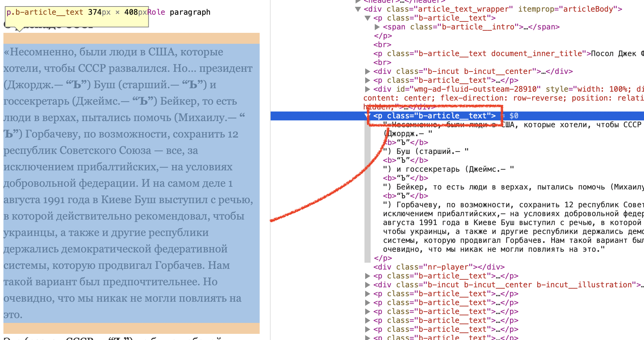
Task: Expand the p node after nr-player div
Action: [368, 276]
